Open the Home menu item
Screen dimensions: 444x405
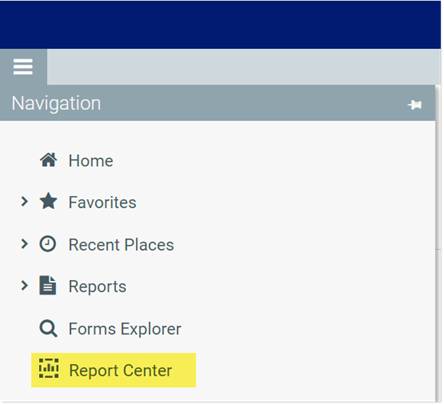pyautogui.click(x=91, y=161)
